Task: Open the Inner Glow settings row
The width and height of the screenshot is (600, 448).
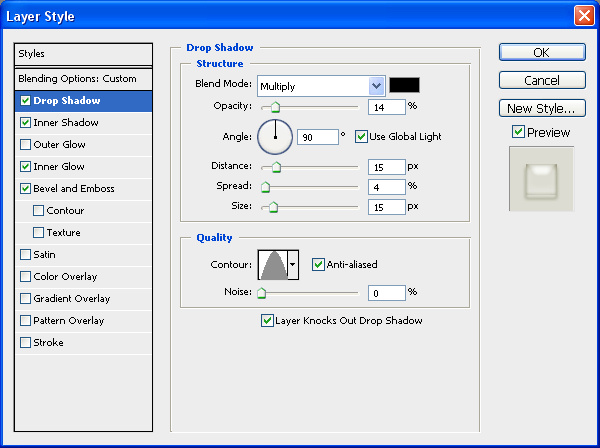Action: tap(83, 167)
